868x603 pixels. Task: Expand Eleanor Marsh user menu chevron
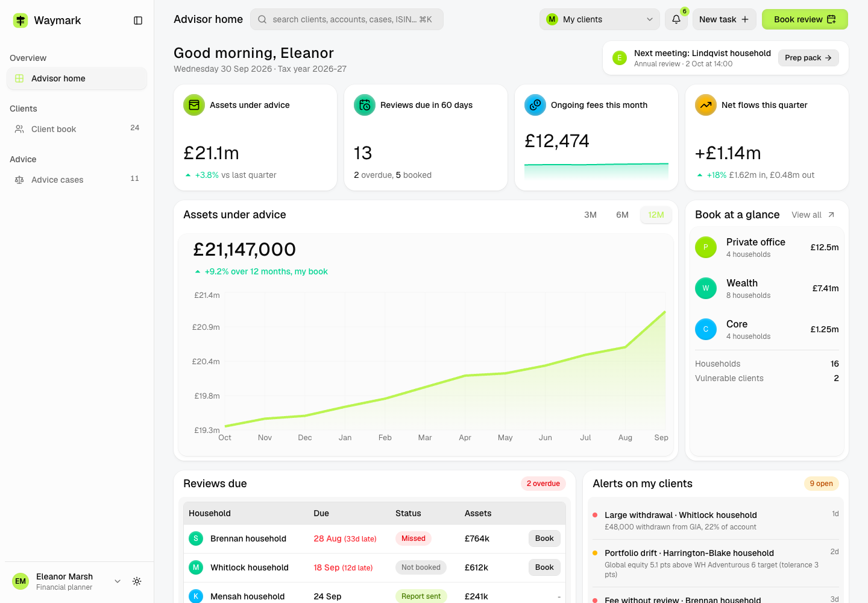tap(118, 581)
